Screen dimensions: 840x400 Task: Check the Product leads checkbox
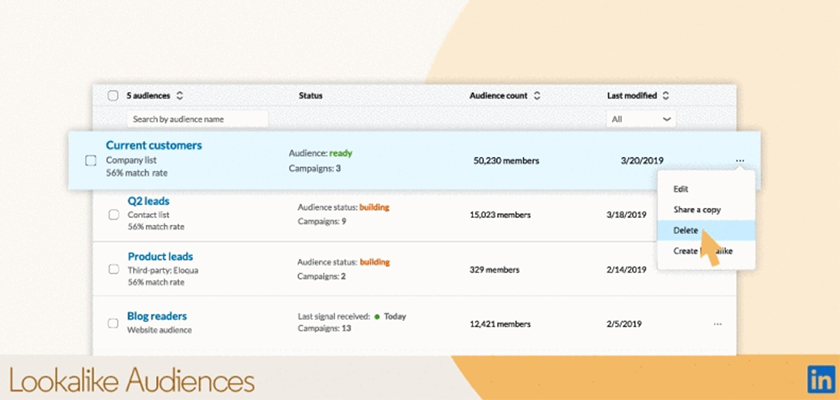coord(114,269)
